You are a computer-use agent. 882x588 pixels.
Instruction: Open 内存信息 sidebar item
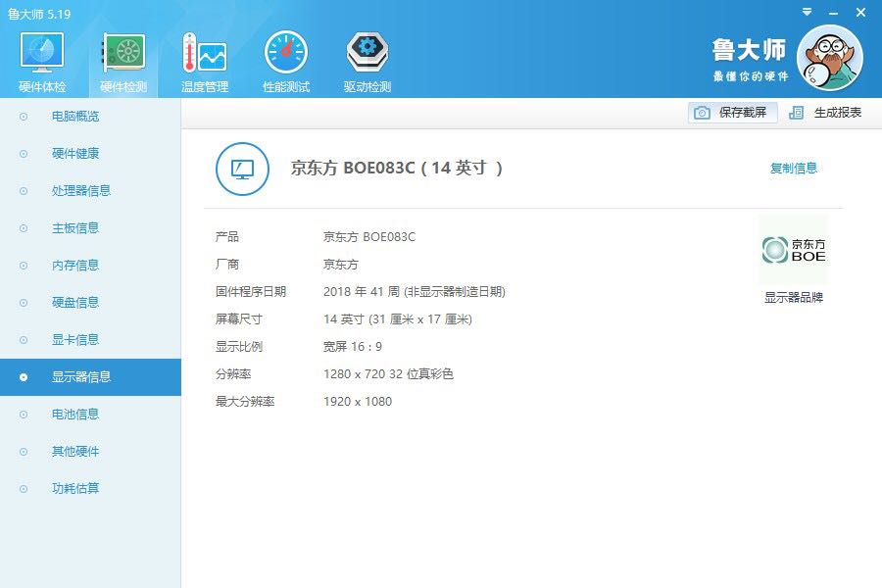pos(90,265)
